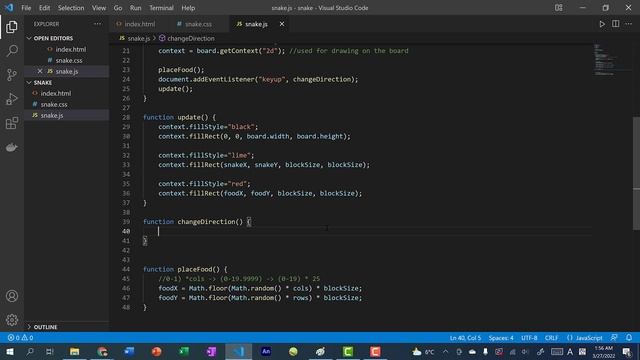Screen dimensions: 640x360
Task: Open notifications bell in status bar
Action: pos(629,338)
